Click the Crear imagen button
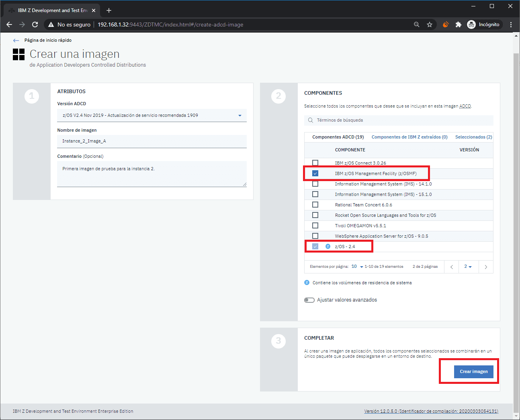The height and width of the screenshot is (420, 520). 473,371
